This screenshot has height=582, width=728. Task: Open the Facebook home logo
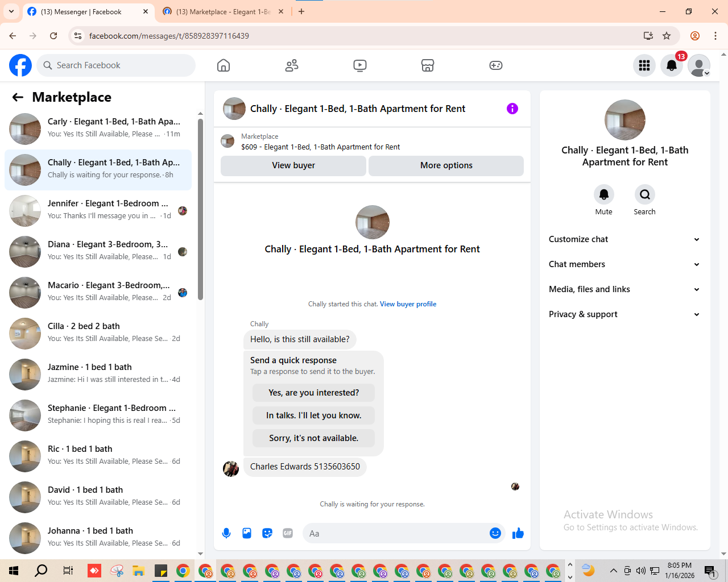[x=20, y=65]
